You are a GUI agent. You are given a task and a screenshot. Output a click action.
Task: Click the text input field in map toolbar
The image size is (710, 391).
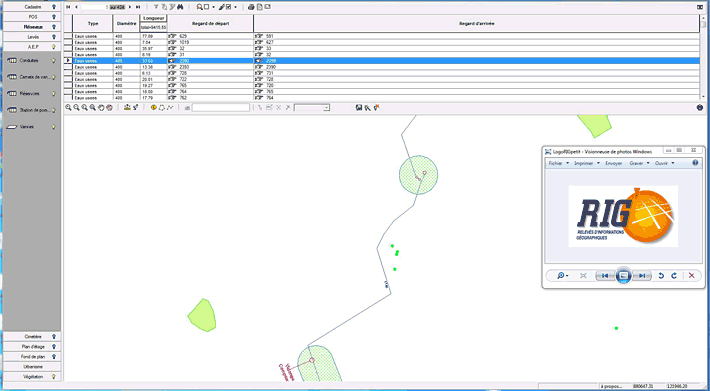coord(221,108)
